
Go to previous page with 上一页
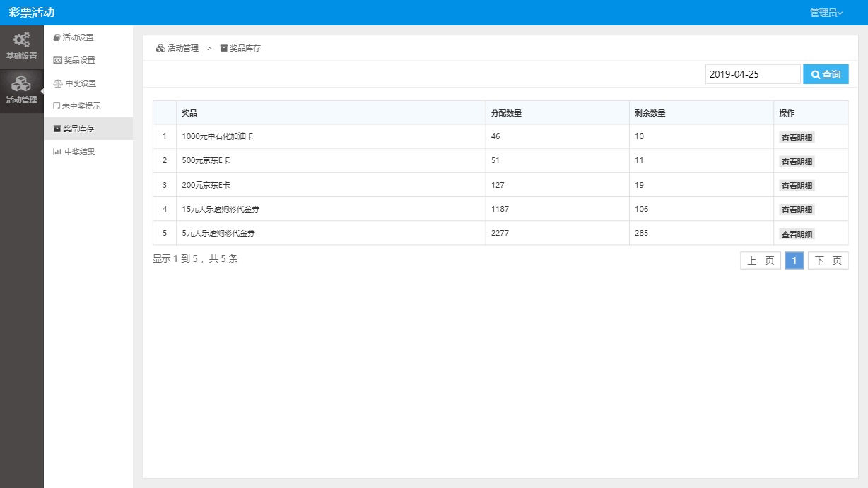coord(761,261)
